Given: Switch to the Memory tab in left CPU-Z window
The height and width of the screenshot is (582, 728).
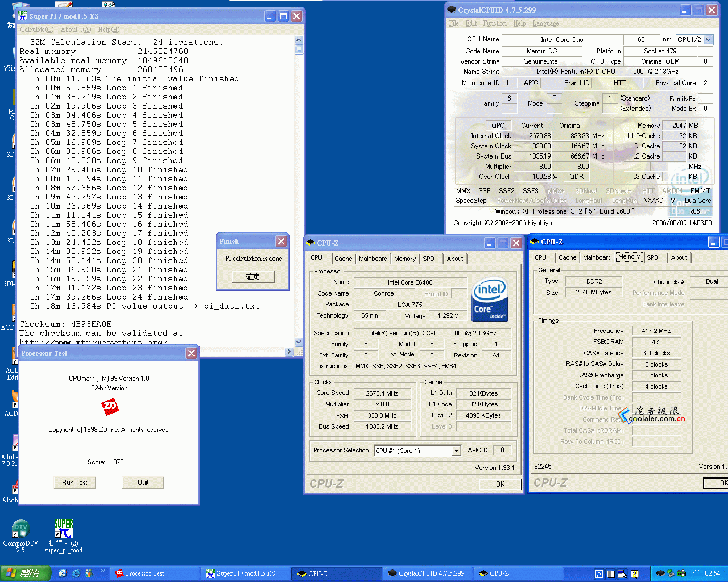Looking at the screenshot, I should click(x=405, y=259).
